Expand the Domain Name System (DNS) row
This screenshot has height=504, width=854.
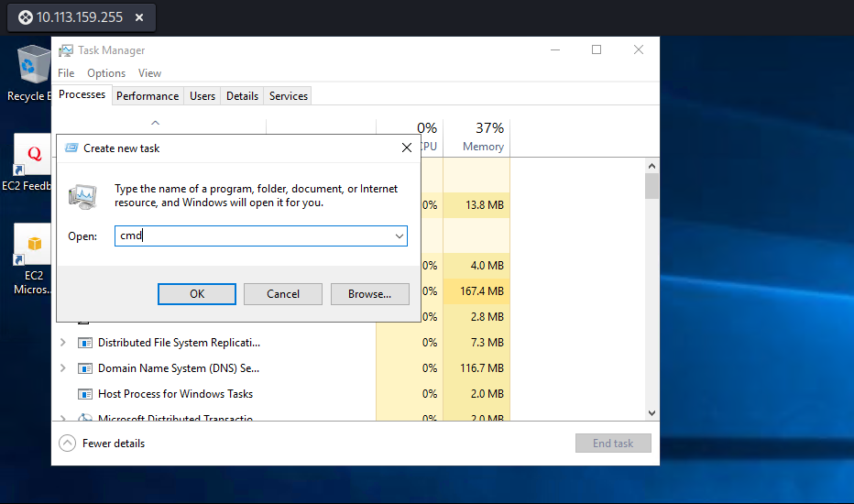tap(62, 368)
